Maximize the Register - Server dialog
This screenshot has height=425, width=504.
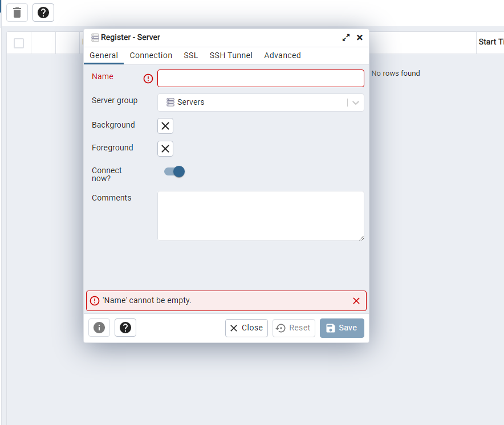pos(346,38)
